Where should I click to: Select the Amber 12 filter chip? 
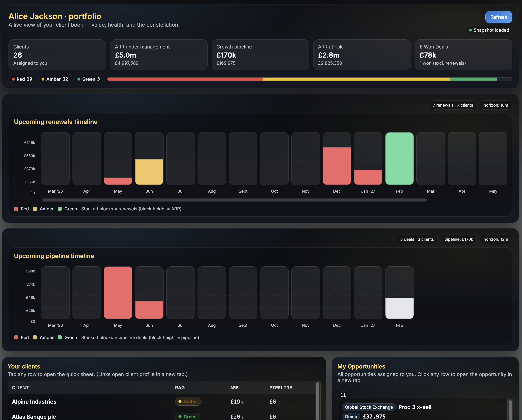tap(54, 79)
